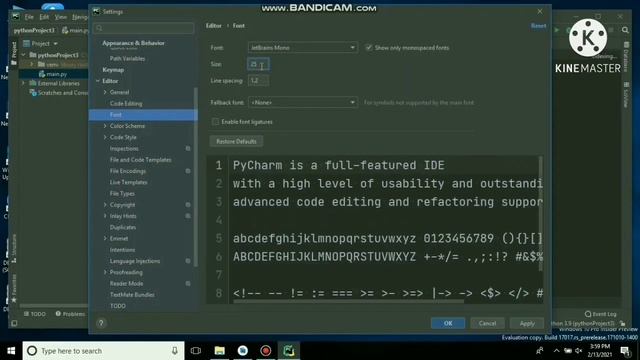Click the Editor breadcrumb link

tap(213, 25)
